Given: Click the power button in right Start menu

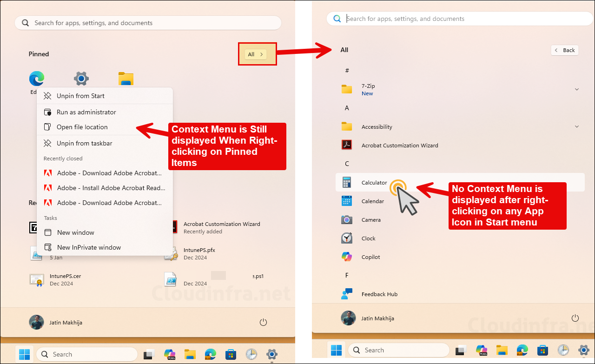Looking at the screenshot, I should pyautogui.click(x=575, y=318).
